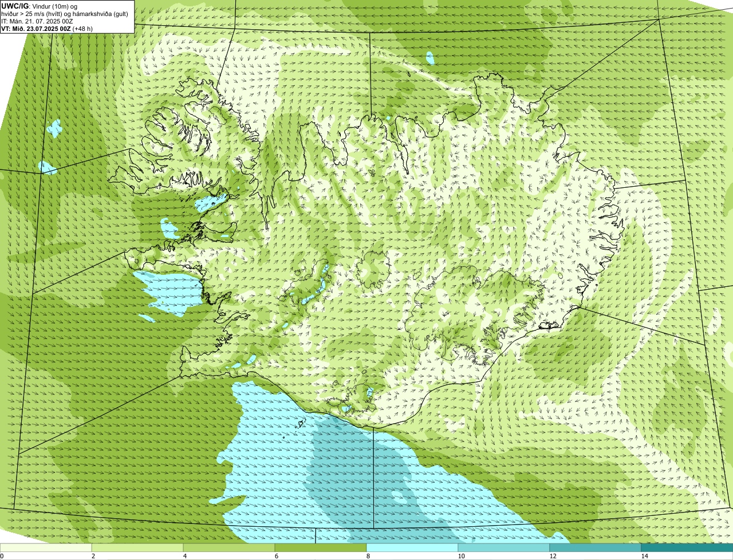Click the 'IT: Mán. 21. 07. 2025 00Z' line

pyautogui.click(x=37, y=21)
